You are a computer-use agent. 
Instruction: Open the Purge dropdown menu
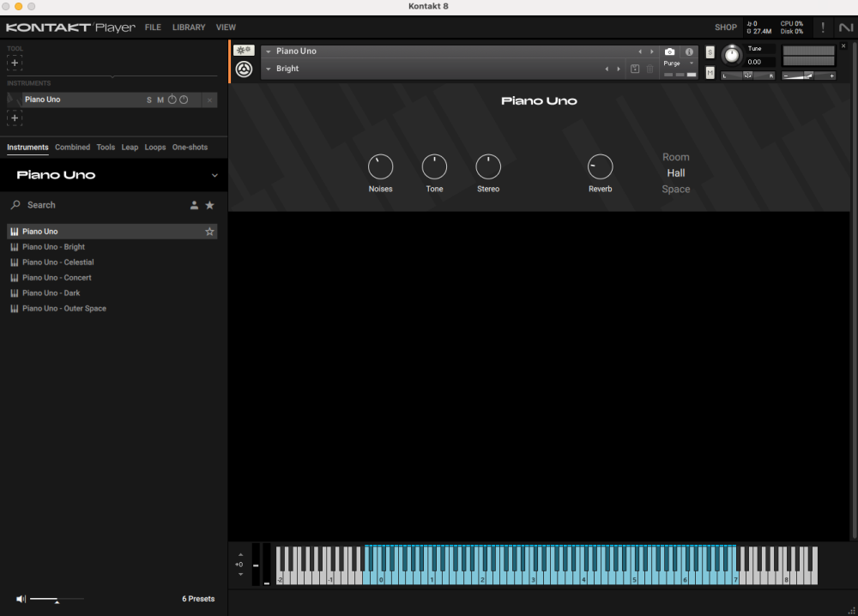click(x=679, y=63)
